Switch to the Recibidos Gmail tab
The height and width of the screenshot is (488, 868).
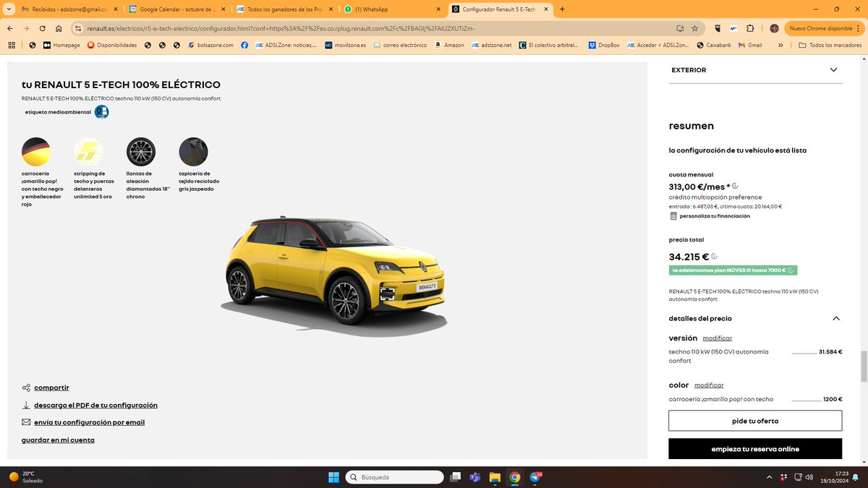pyautogui.click(x=70, y=9)
